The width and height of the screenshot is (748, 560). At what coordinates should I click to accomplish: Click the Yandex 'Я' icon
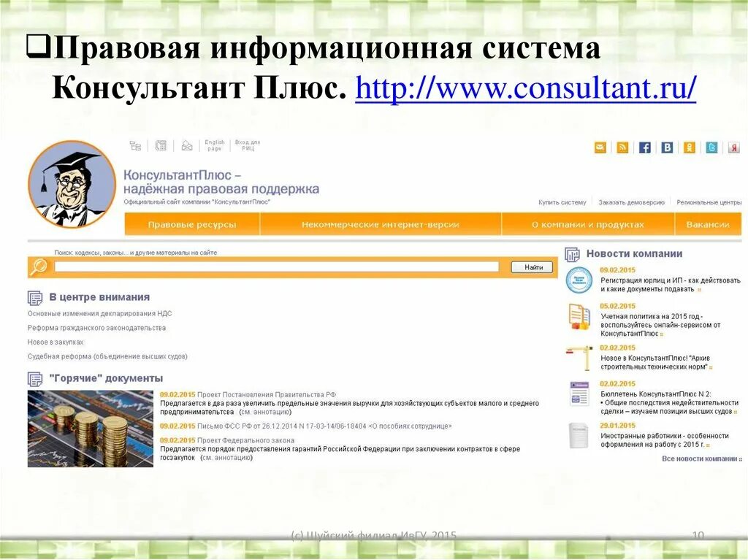coord(734,147)
